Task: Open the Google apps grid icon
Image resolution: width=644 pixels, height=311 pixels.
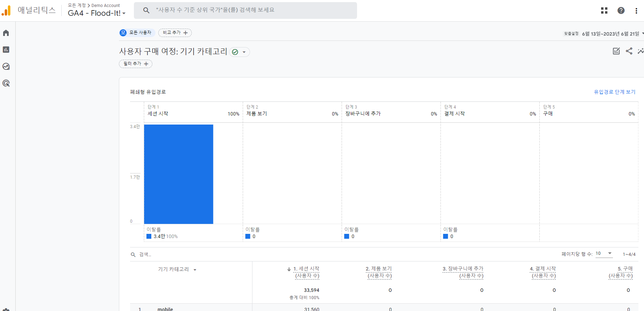Action: coord(604,10)
